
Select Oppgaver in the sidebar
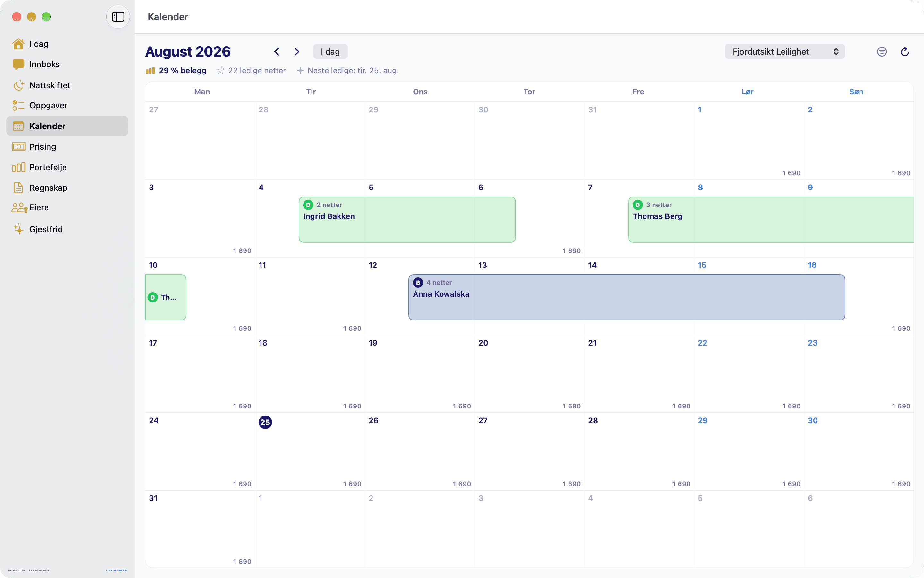click(67, 105)
